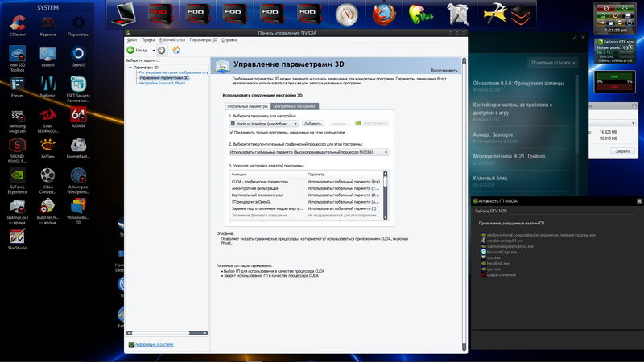Open Taskmgr.exe shortcut icon
Image resolution: width=644 pixels, height=362 pixels.
[x=17, y=211]
